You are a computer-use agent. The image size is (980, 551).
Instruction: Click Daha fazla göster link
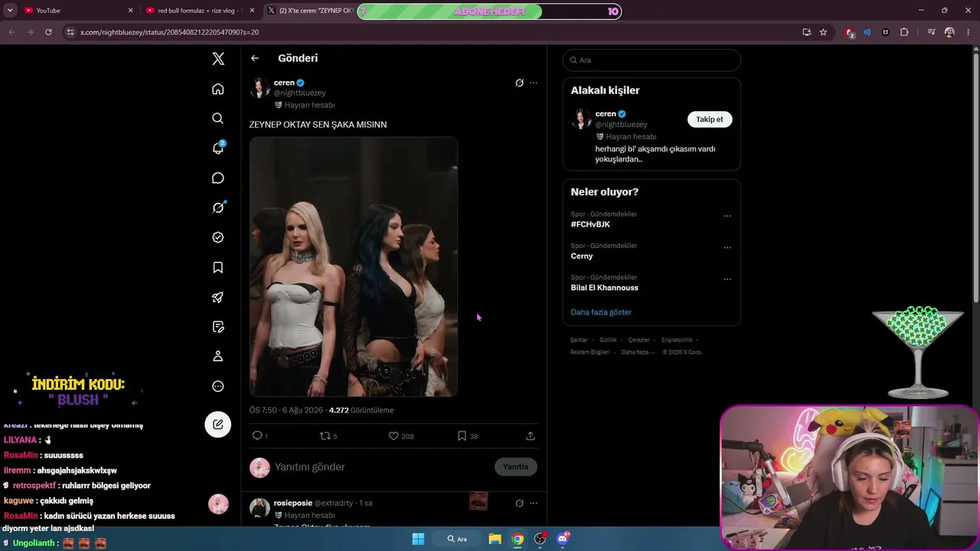click(x=601, y=312)
